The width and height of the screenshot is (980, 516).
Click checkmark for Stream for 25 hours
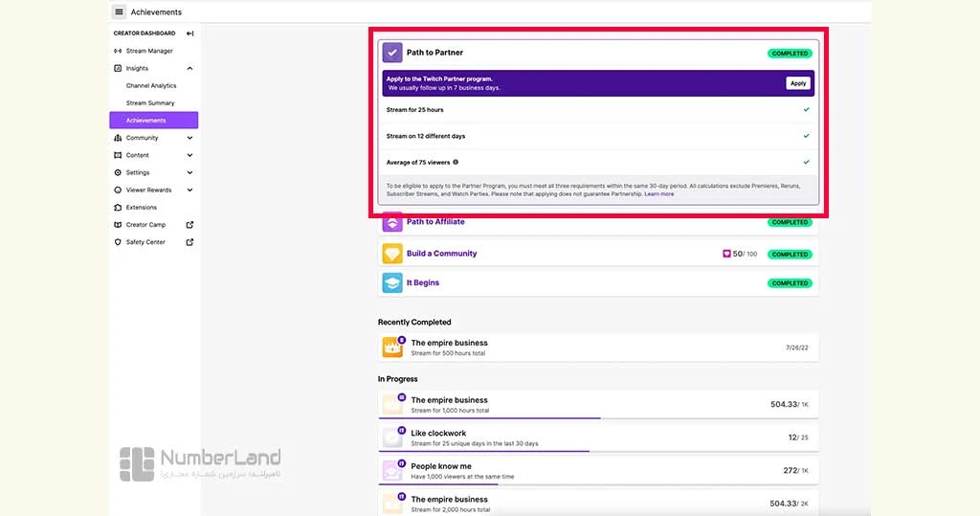[x=806, y=109]
